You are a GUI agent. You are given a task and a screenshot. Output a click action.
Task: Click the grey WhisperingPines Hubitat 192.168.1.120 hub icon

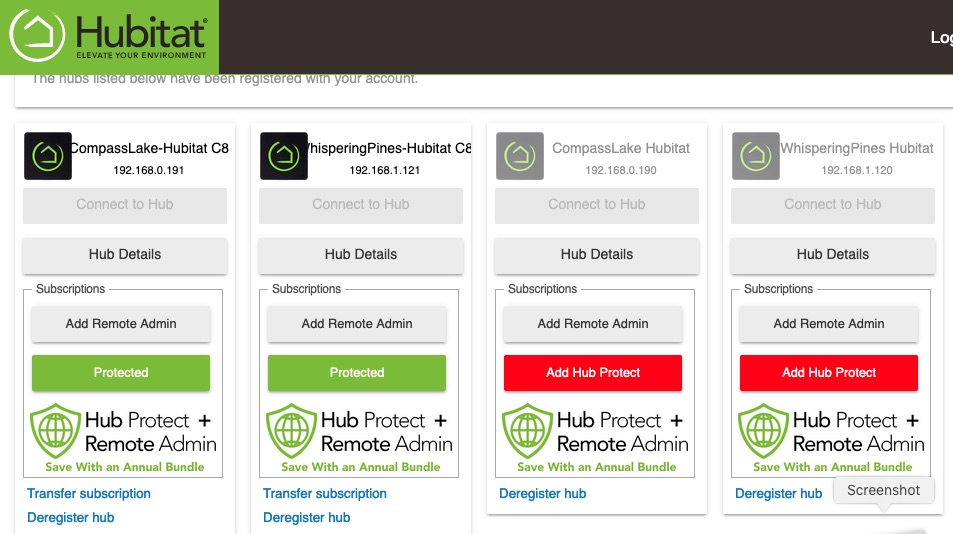[x=755, y=156]
